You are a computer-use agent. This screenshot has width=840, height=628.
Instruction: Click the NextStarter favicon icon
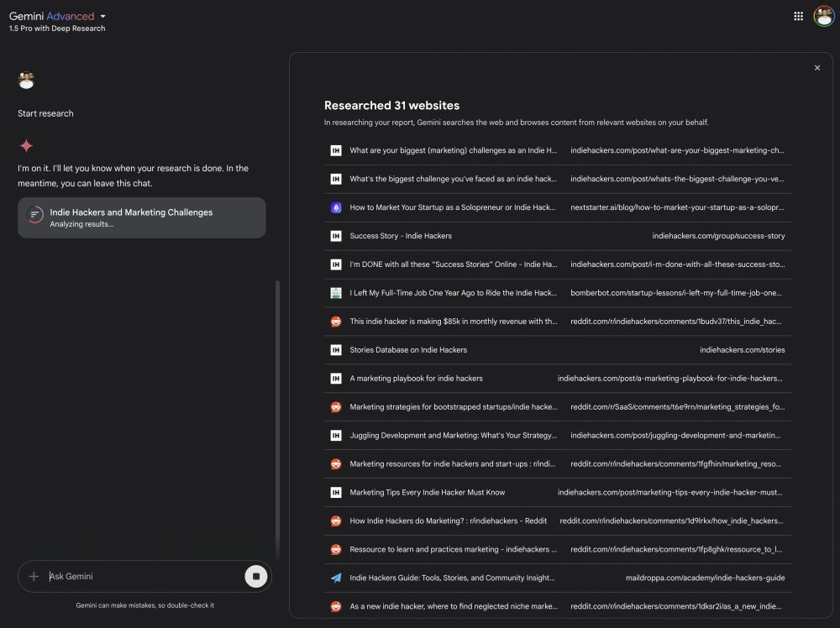click(336, 207)
